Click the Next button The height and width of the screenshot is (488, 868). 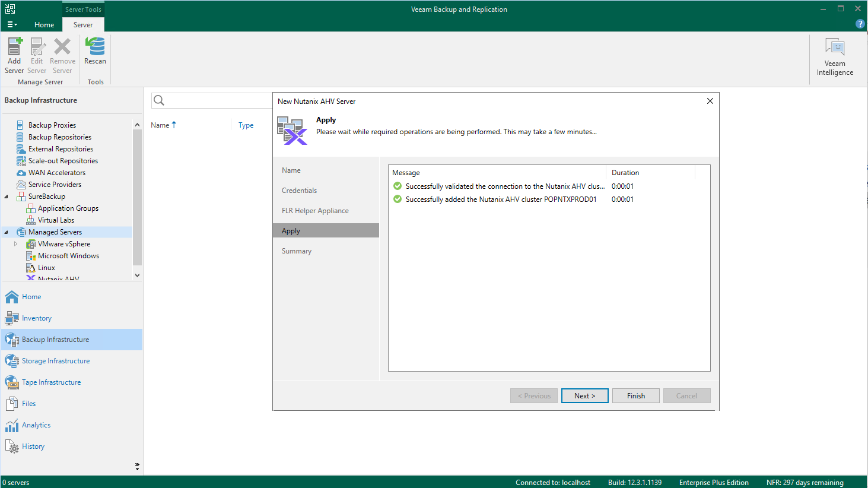tap(585, 396)
